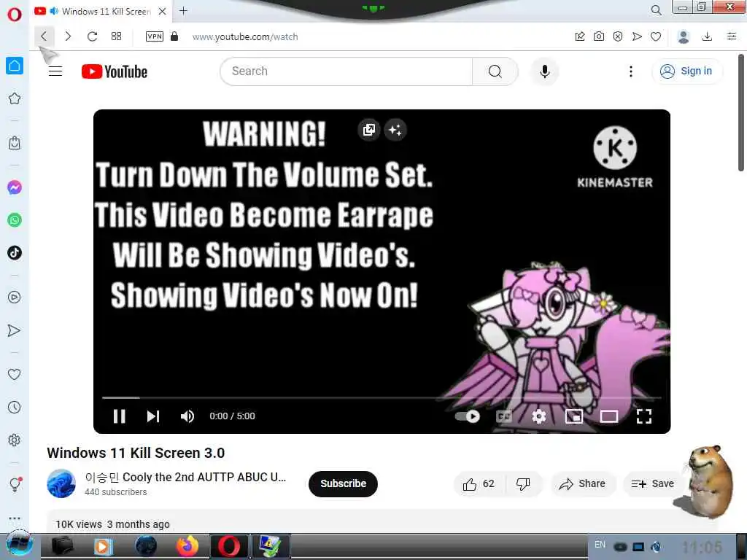Image resolution: width=747 pixels, height=560 pixels.
Task: Click the youtube.com address bar
Action: tap(245, 36)
